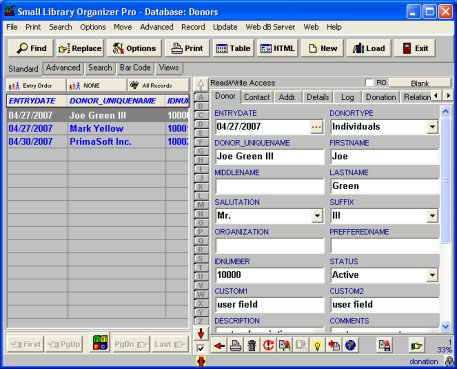Screen dimensions: 457x369
Task: Click the Print toolbar button
Action: coord(187,48)
